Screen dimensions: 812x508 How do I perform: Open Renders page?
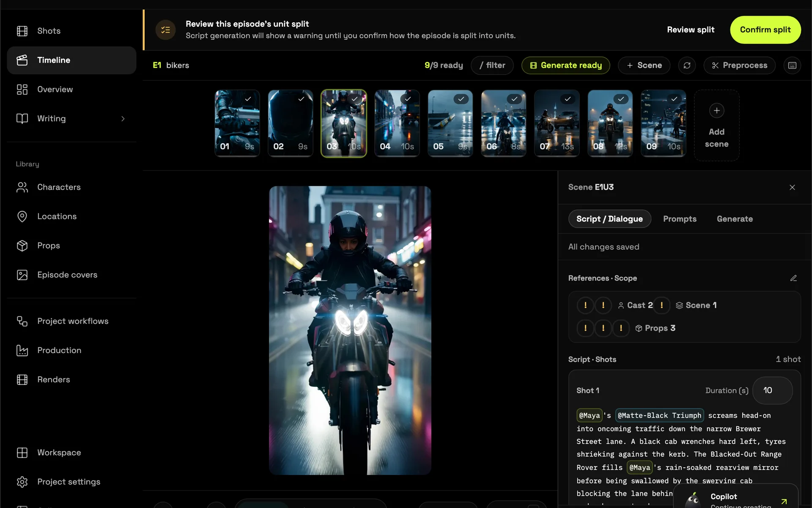(71, 380)
